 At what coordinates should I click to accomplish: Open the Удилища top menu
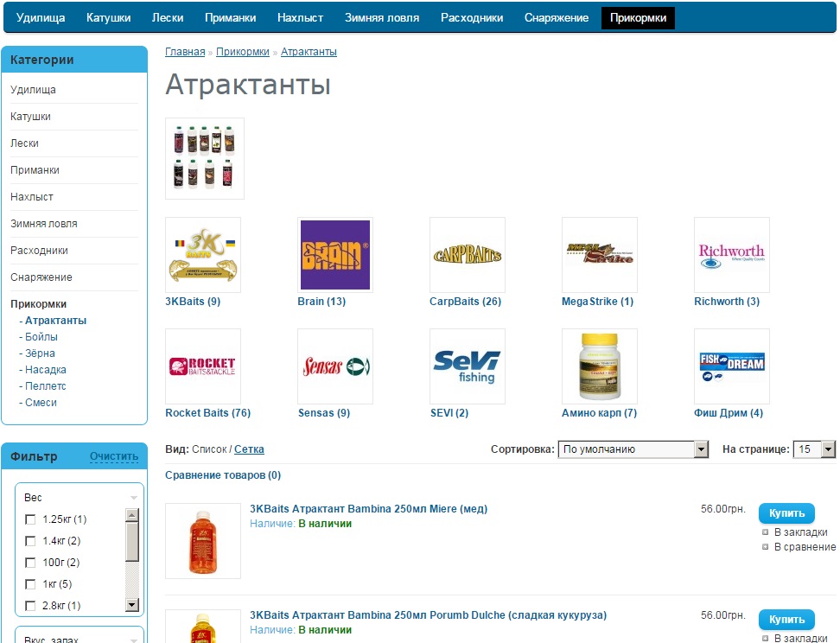click(x=41, y=17)
